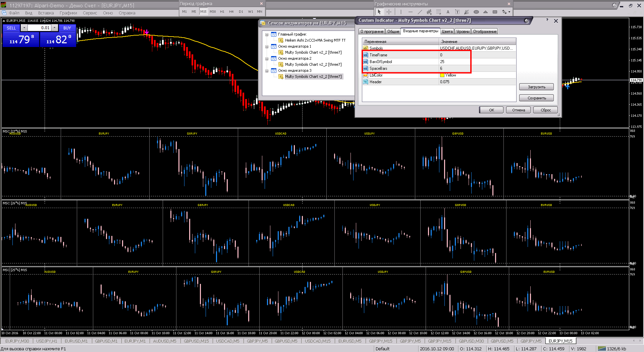Select the rectangle shape tool
The width and height of the screenshot is (644, 352).
click(x=495, y=12)
